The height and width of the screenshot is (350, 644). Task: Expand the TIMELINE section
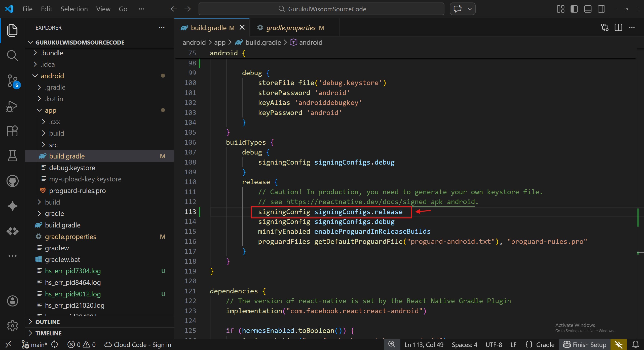click(x=48, y=333)
